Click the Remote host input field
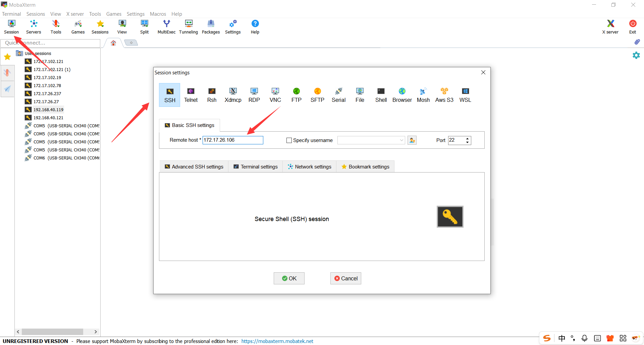Viewport: 644px width, 345px height. point(233,140)
